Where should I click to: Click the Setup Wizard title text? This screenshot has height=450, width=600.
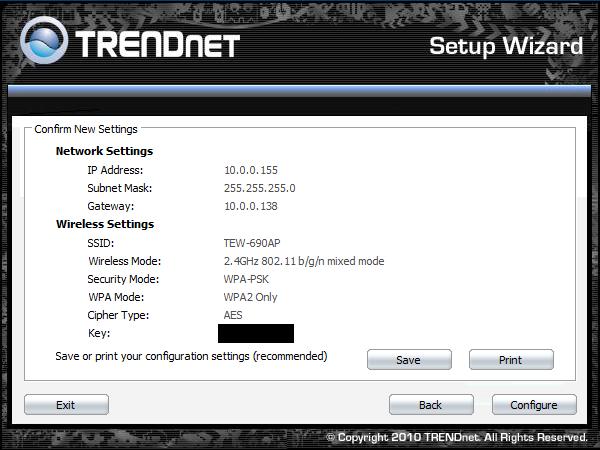[x=506, y=46]
